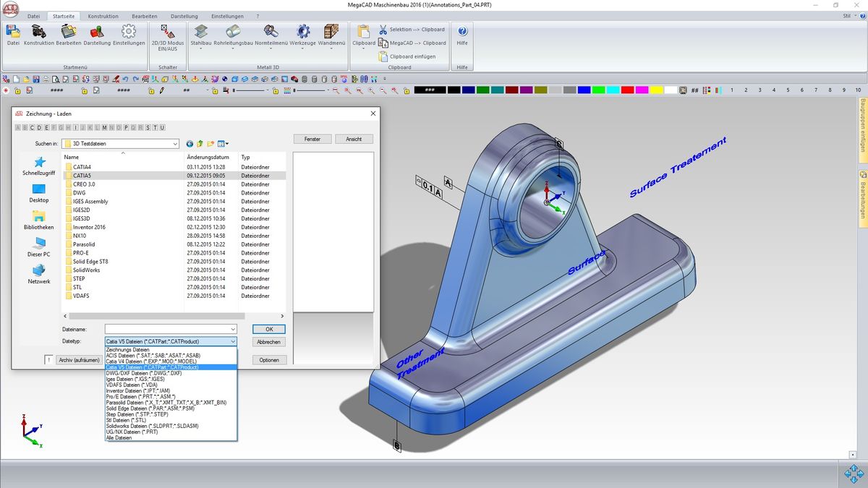Open the Dateiname combo box arrow
The image size is (868, 488).
pos(232,330)
